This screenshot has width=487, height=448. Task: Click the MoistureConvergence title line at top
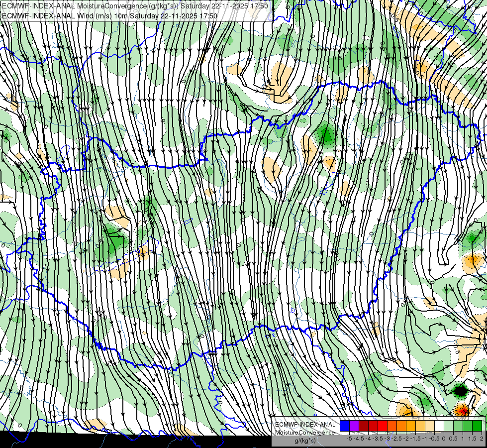pyautogui.click(x=135, y=6)
